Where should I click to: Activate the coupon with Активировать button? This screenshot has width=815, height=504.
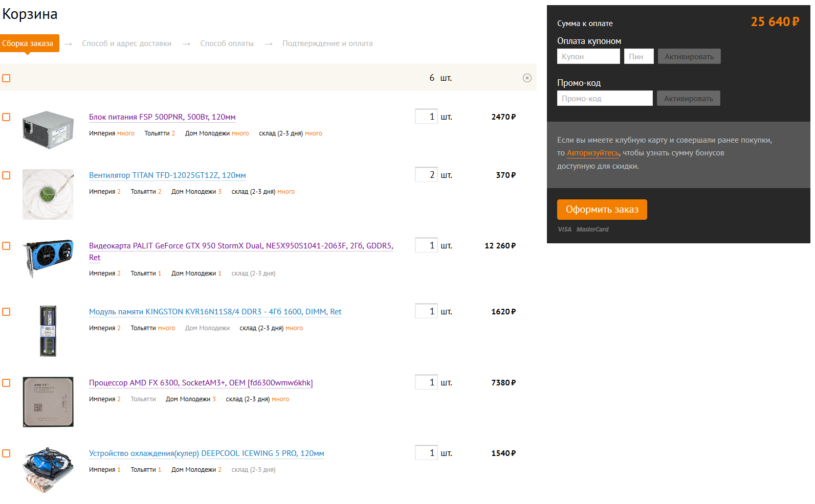click(x=689, y=56)
